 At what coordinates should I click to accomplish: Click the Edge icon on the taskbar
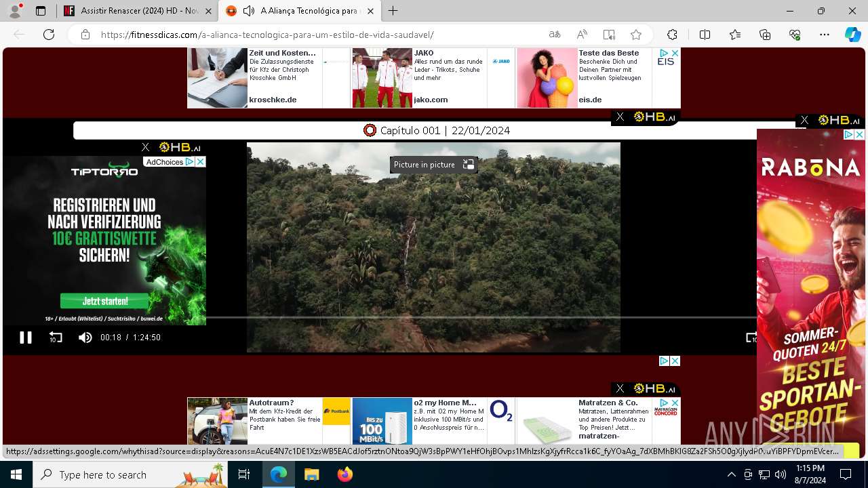coord(279,474)
